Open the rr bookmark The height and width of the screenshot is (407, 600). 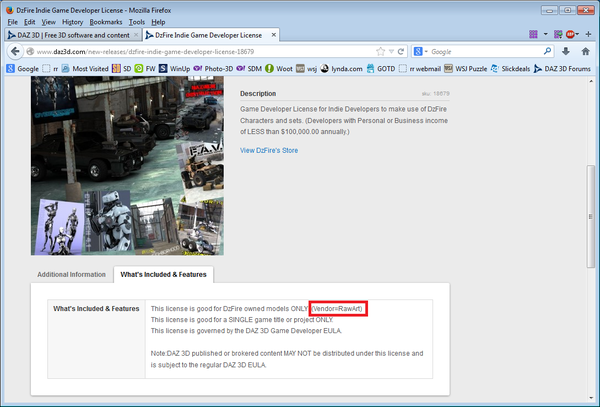click(x=50, y=68)
